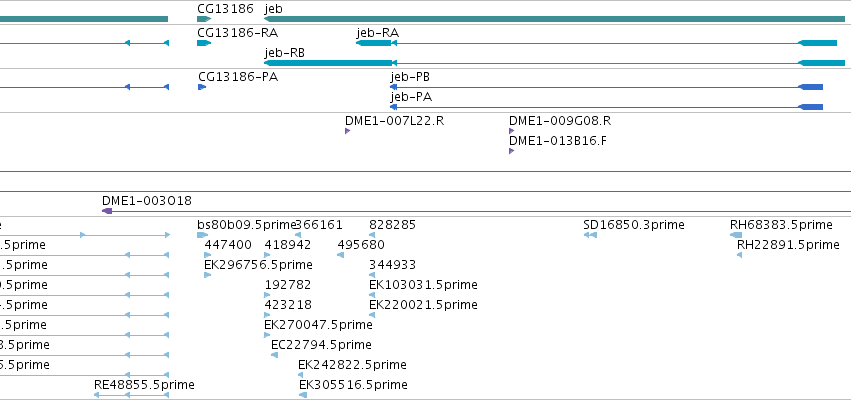
Task: Select the bs80b09.5prime EST glyph
Action: point(202,235)
